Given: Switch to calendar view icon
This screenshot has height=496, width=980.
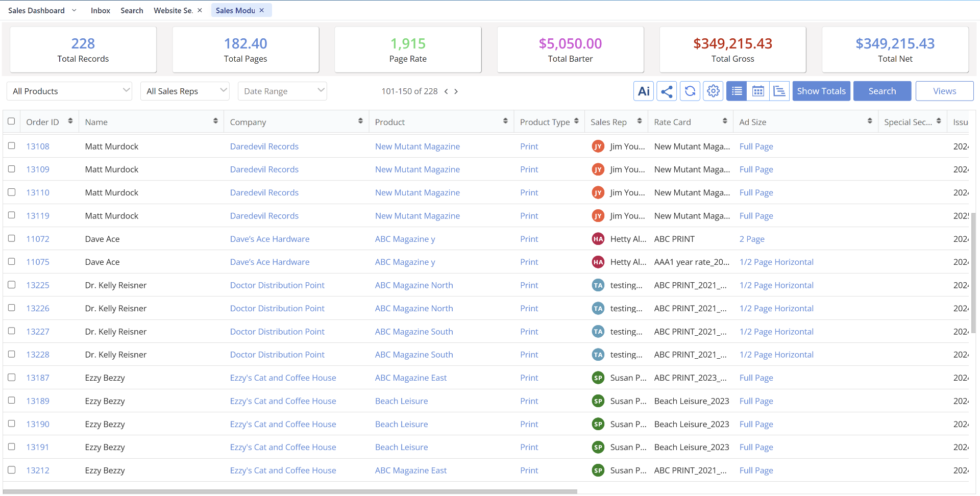Looking at the screenshot, I should [x=758, y=91].
